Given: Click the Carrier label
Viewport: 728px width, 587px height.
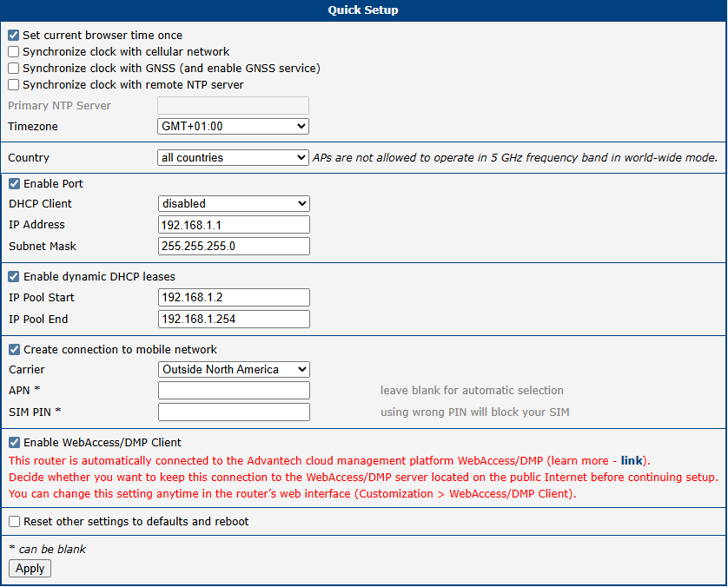Looking at the screenshot, I should [27, 369].
